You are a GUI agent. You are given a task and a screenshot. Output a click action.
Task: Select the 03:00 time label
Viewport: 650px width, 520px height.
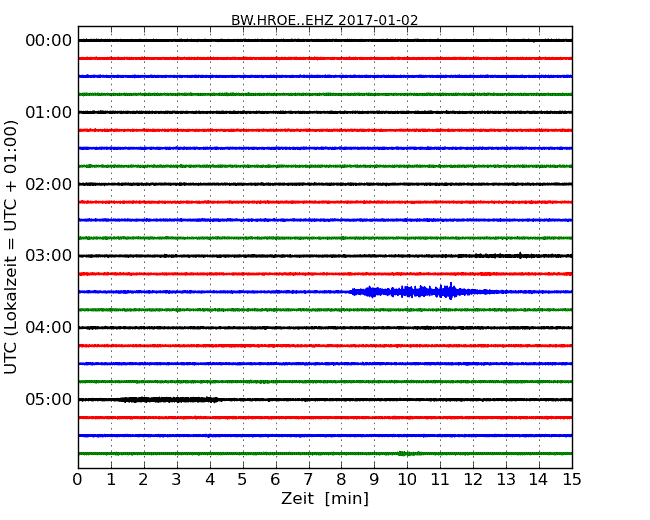[49, 256]
